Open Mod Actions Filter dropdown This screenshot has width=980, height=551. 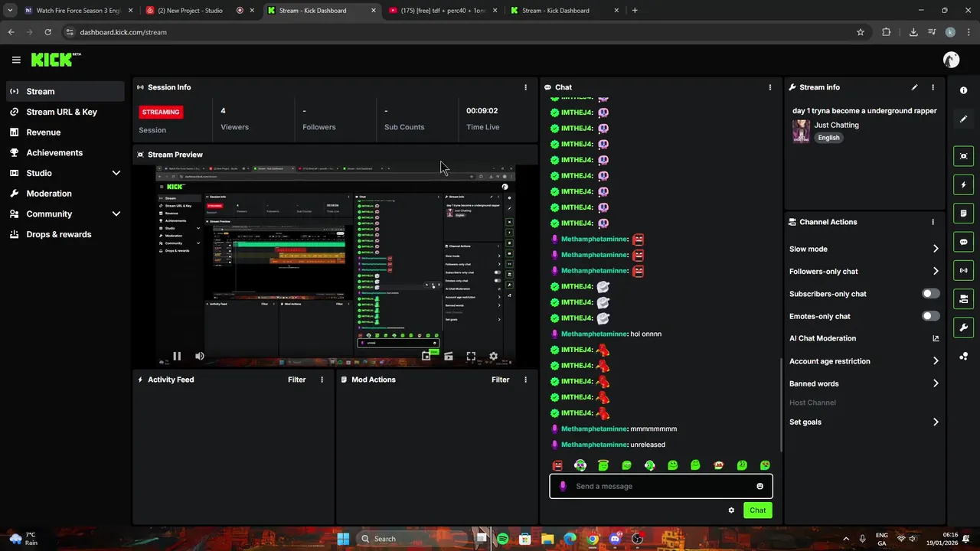[x=500, y=380]
